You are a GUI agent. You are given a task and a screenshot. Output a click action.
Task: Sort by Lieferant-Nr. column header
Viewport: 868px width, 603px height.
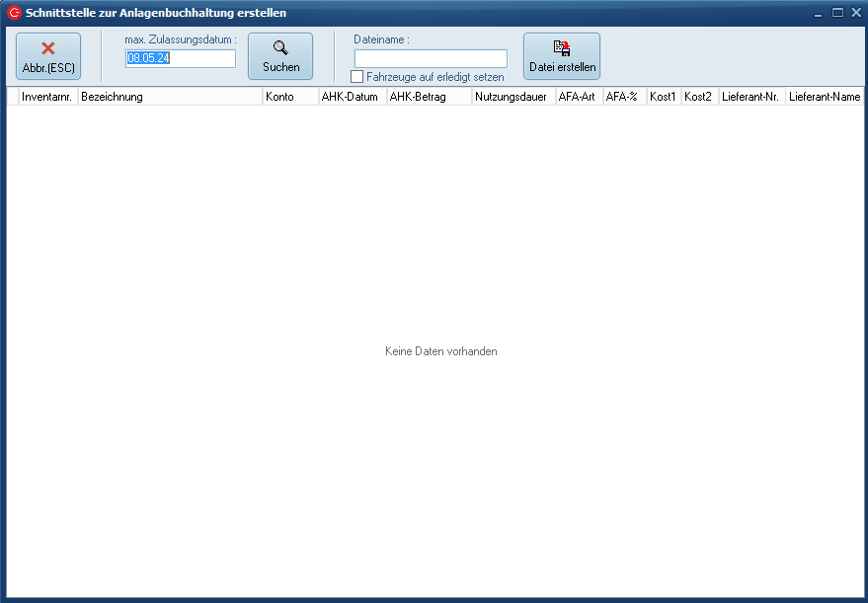coord(751,97)
